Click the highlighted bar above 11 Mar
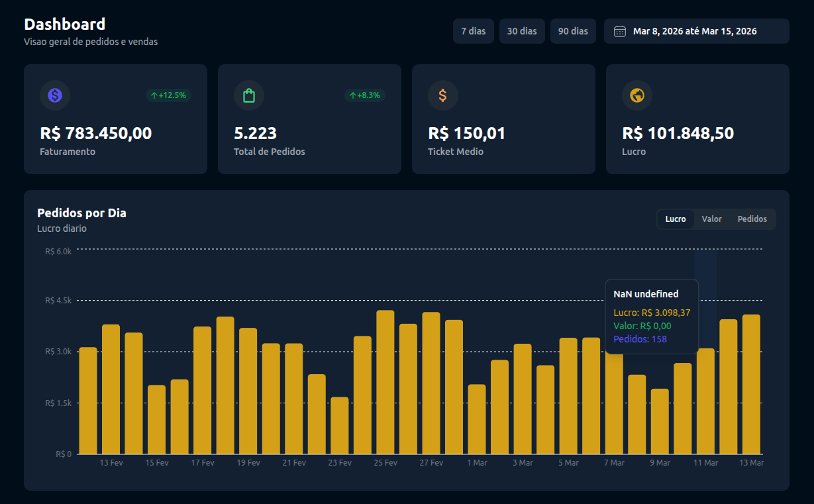814x504 pixels. click(x=705, y=401)
